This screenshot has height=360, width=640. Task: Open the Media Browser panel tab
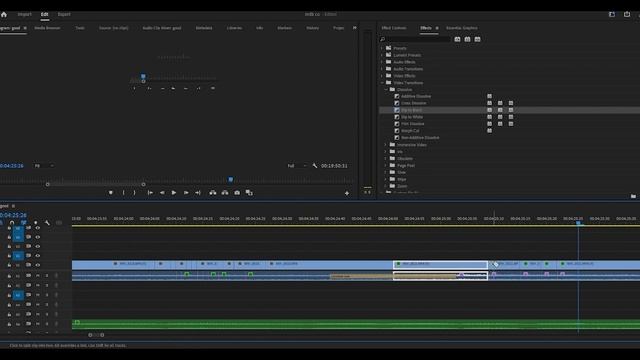(47, 28)
